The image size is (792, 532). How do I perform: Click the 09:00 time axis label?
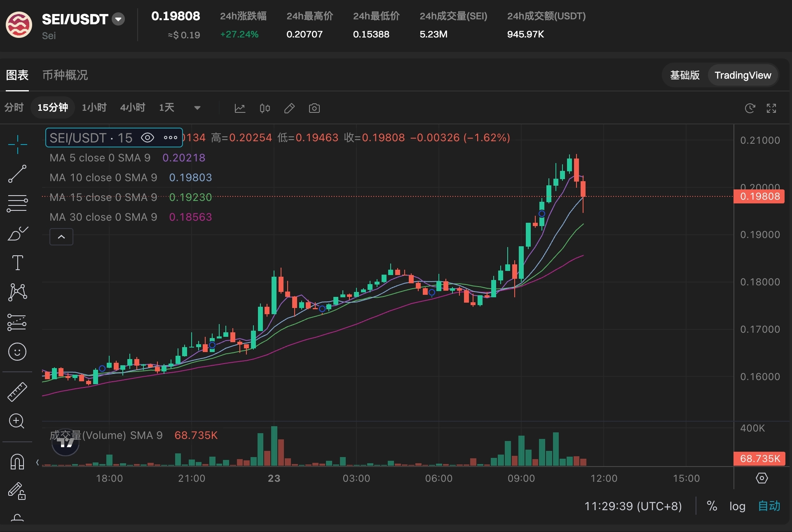pos(521,478)
